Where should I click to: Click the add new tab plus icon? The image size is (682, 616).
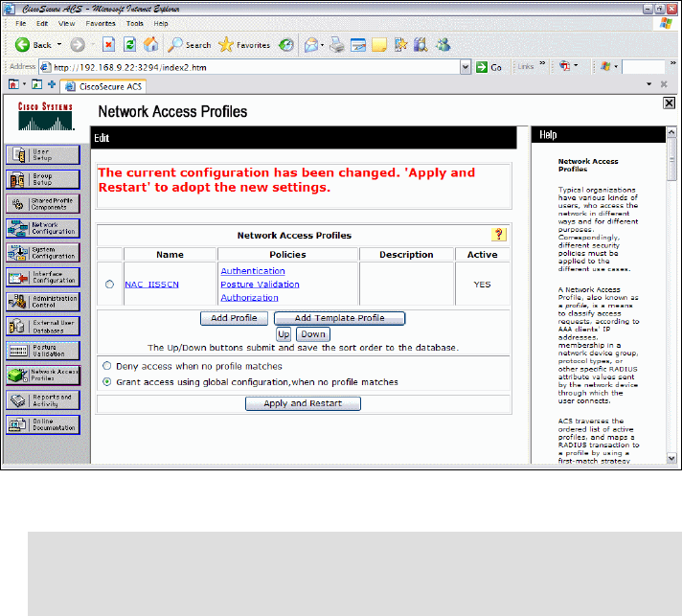pos(52,84)
